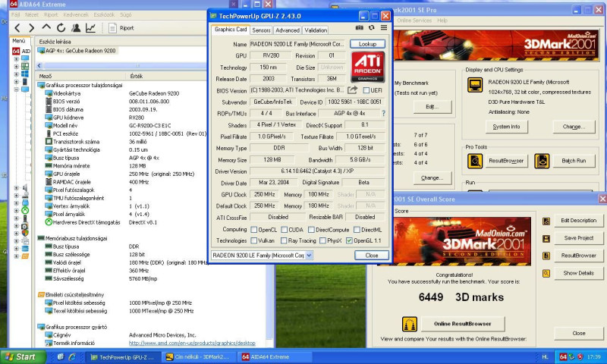Click the monitor icon in Display settings
This screenshot has height=364, width=607.
(475, 84)
